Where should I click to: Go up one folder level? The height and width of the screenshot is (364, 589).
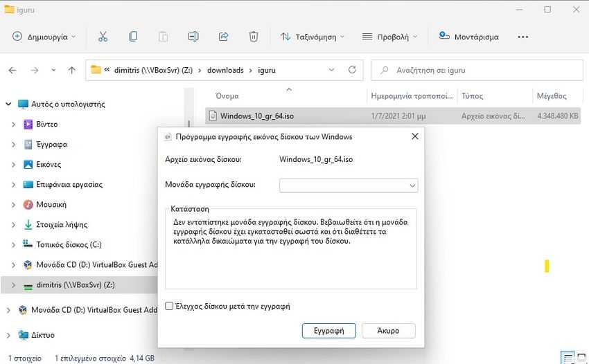[72, 70]
